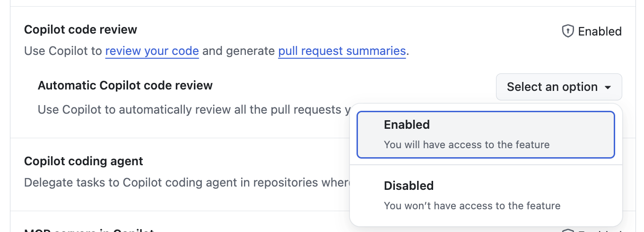Click the "Use Copilot to" text before review link
Viewport: 644px width, 232px height.
click(x=63, y=51)
